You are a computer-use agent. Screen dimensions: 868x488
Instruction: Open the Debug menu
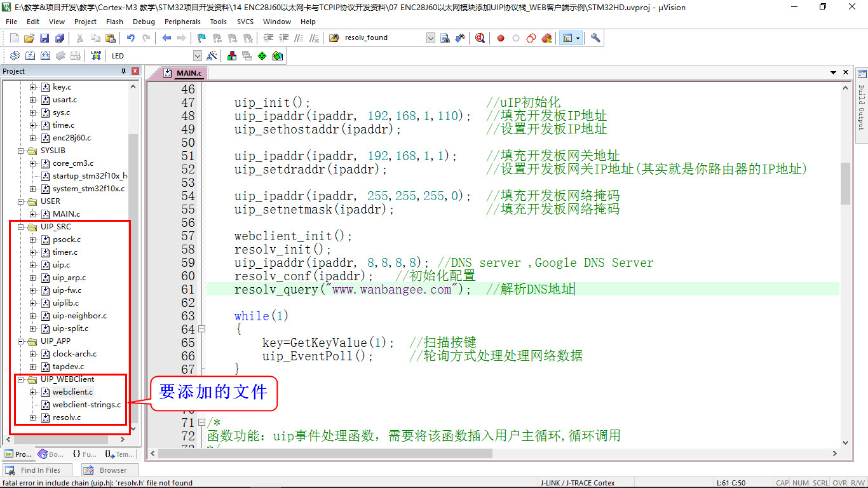tap(144, 22)
